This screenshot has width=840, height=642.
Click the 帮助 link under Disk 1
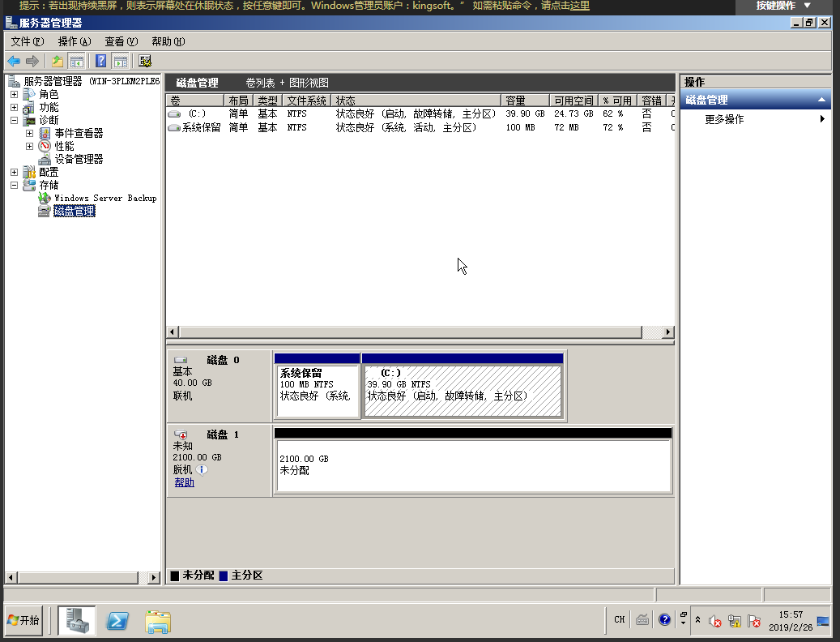184,482
